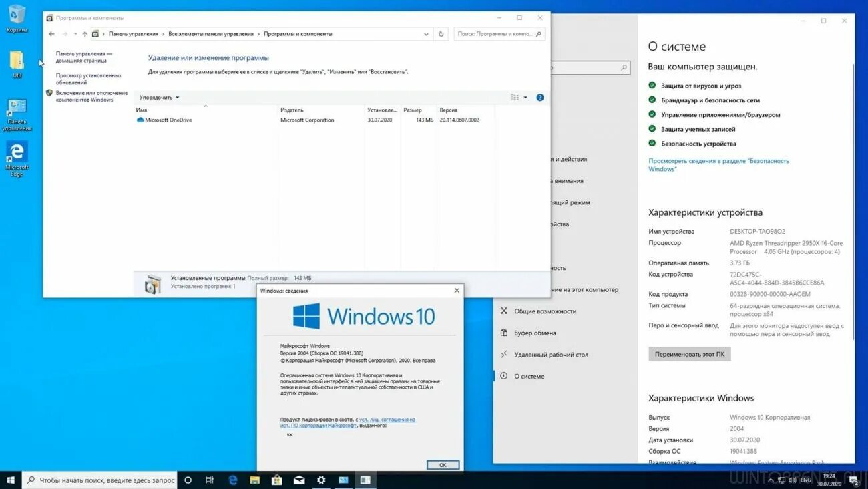Go up one level in Control Panel
This screenshot has width=868, height=489.
(x=85, y=34)
